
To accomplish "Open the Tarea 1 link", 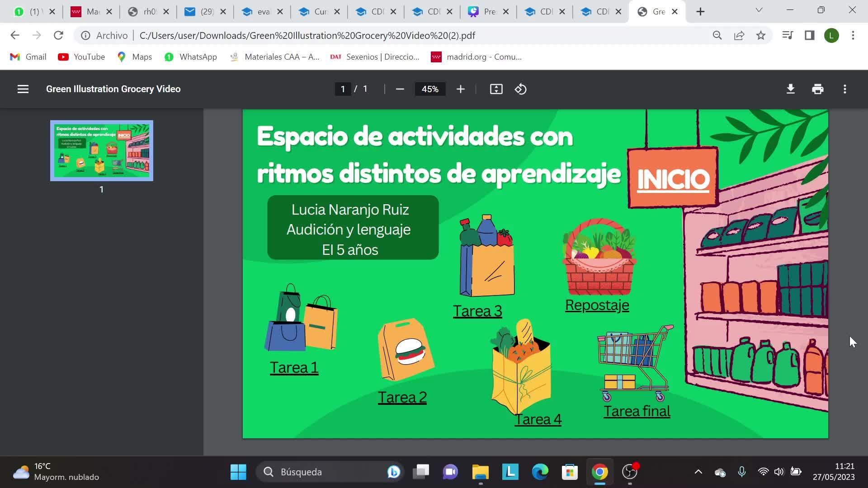I will tap(294, 368).
